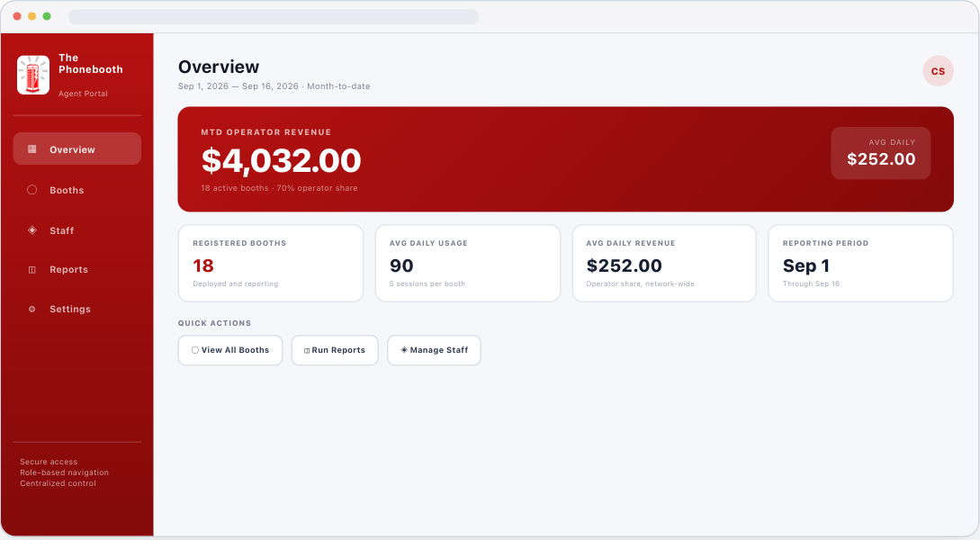
Task: Open the Staff section
Action: click(x=76, y=230)
